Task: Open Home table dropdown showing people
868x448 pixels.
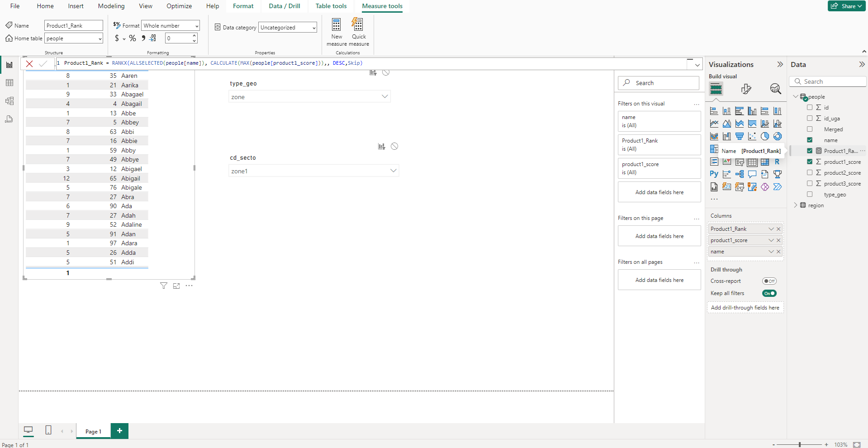Action: click(74, 38)
